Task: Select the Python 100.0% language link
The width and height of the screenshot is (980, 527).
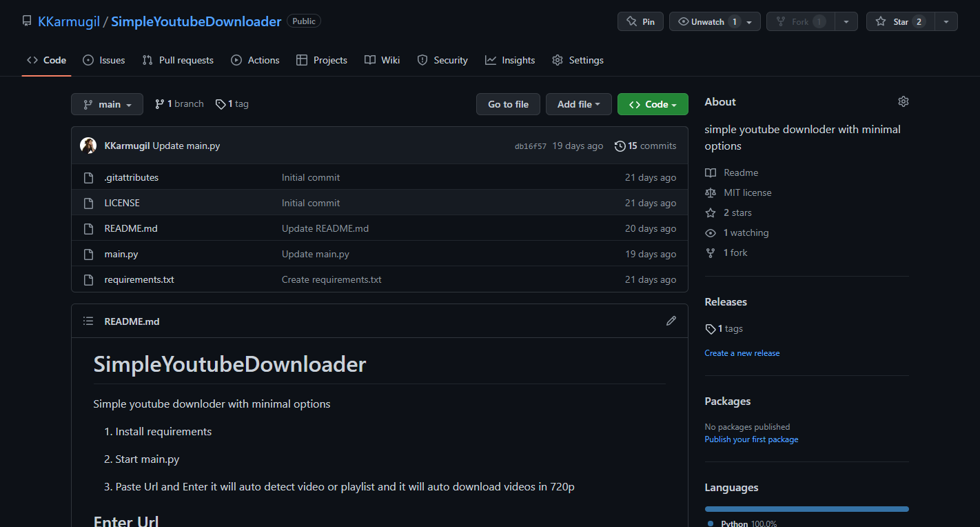Action: click(742, 524)
